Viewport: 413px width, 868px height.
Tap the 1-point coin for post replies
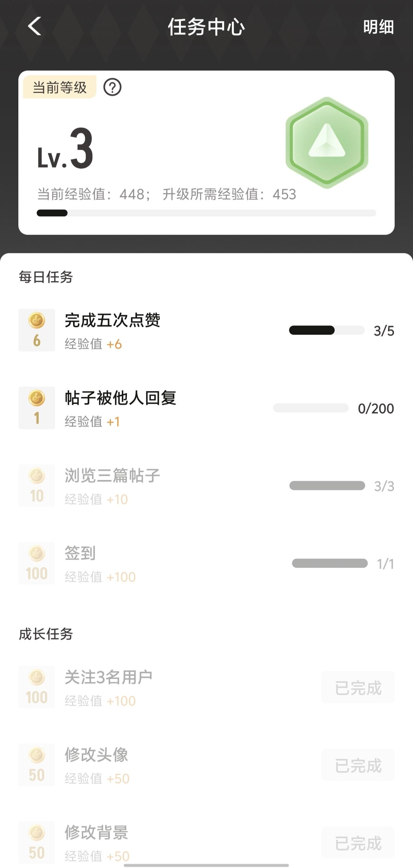(x=37, y=408)
